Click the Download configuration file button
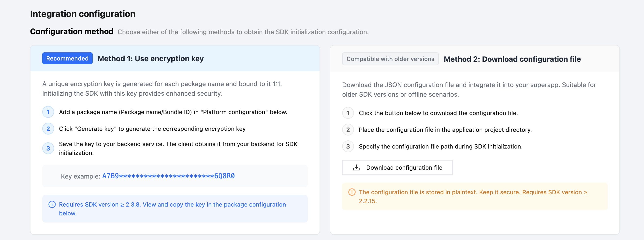This screenshot has height=240, width=644. point(397,167)
